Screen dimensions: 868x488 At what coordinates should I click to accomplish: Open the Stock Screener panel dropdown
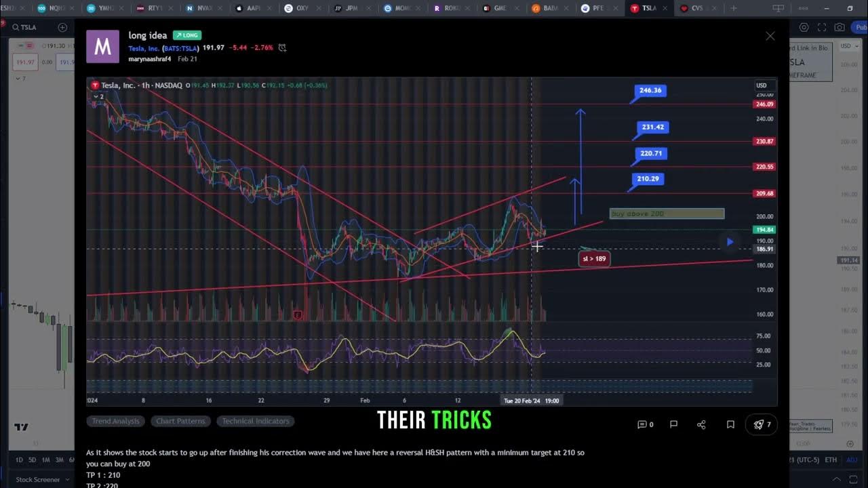pyautogui.click(x=41, y=479)
